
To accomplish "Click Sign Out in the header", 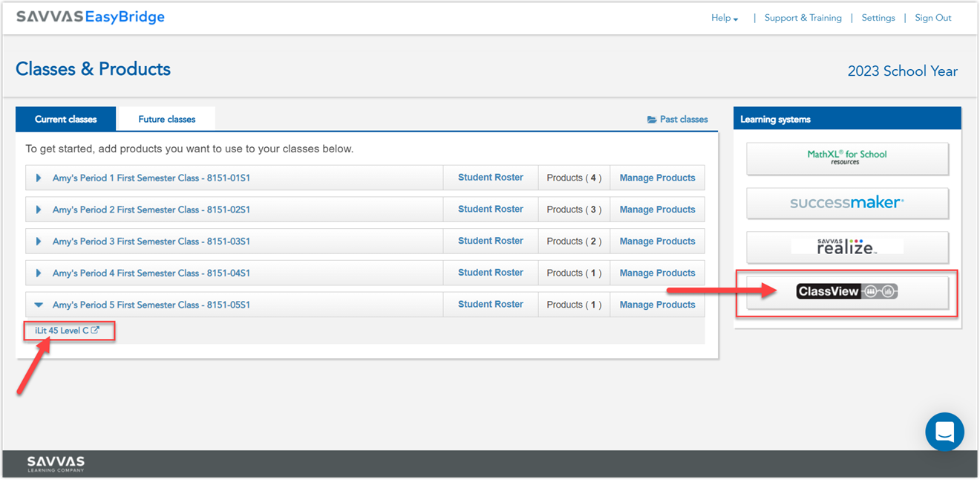I will (x=932, y=17).
